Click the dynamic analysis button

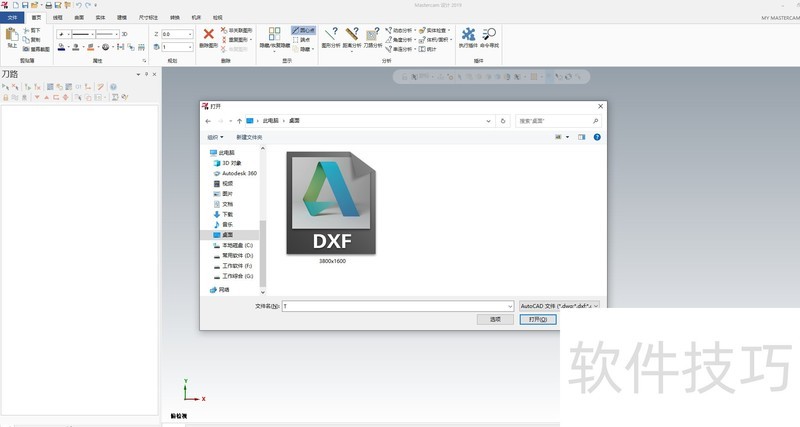(x=401, y=31)
